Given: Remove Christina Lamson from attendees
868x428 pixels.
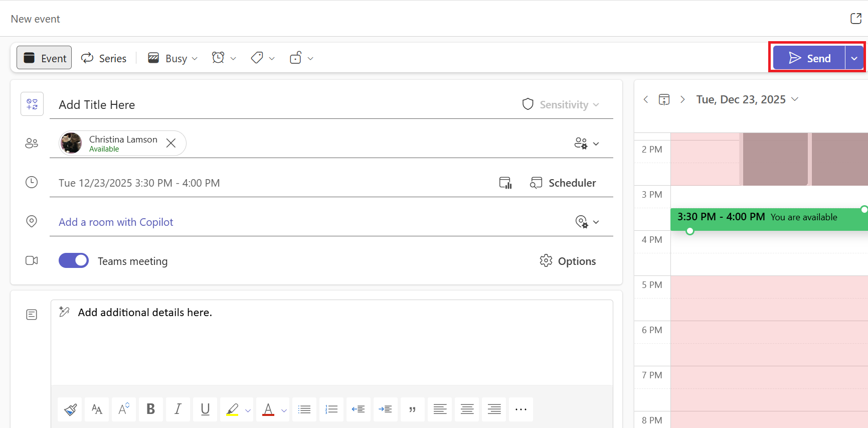Looking at the screenshot, I should click(x=171, y=144).
